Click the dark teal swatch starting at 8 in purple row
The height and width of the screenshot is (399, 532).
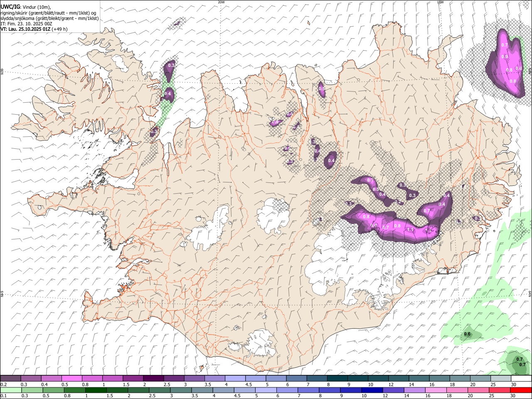click(x=337, y=378)
